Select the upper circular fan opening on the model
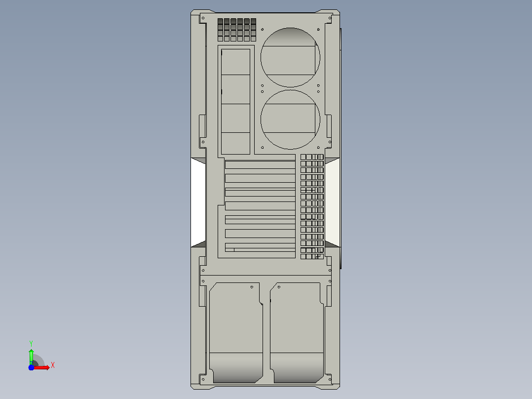 (x=290, y=57)
